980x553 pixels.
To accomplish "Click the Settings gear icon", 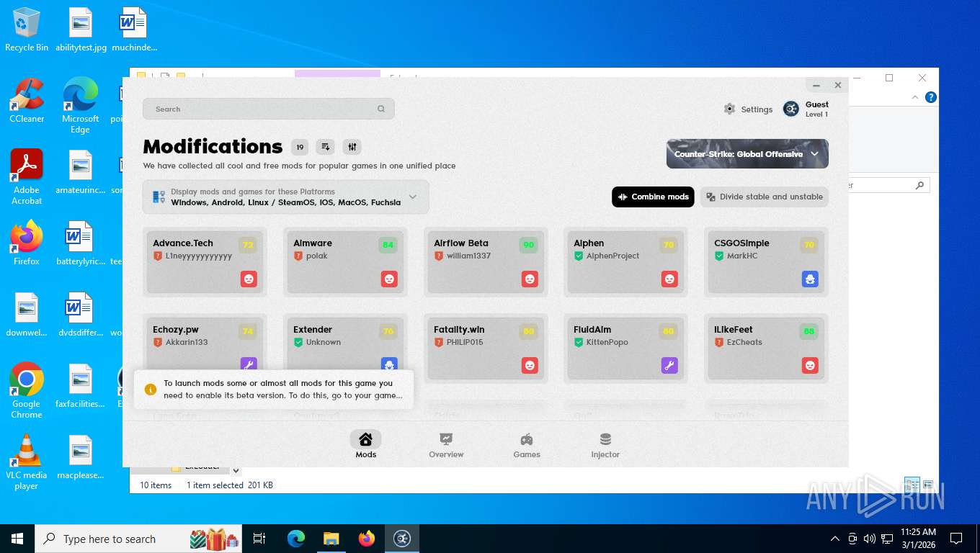I will [729, 109].
